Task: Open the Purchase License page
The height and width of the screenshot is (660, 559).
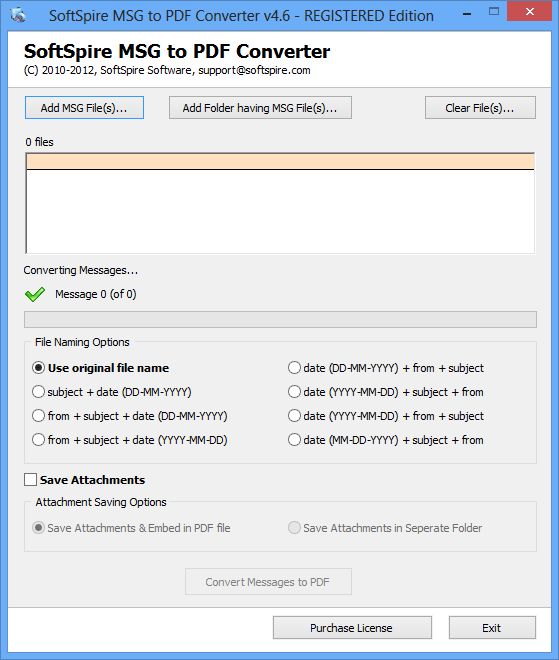Action: pos(352,628)
